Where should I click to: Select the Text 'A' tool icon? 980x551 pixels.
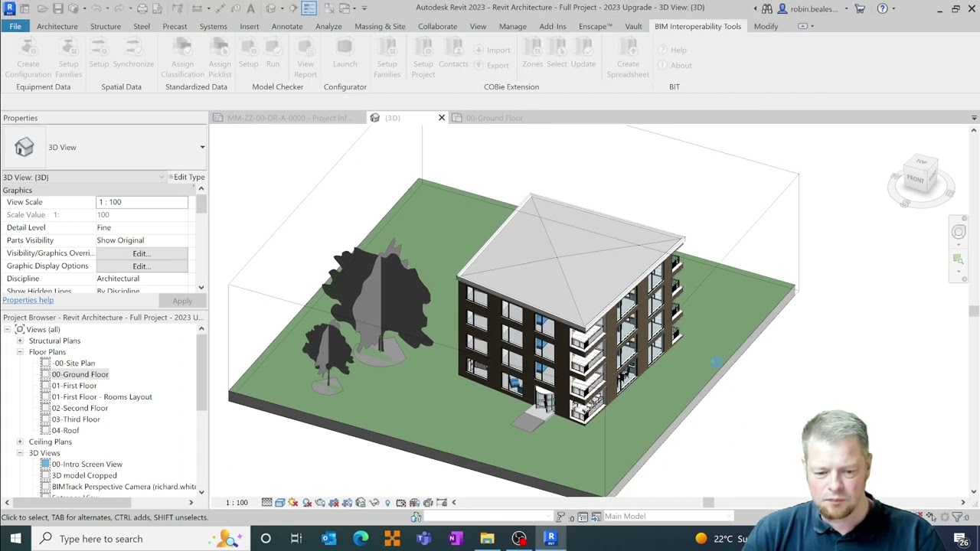point(250,8)
